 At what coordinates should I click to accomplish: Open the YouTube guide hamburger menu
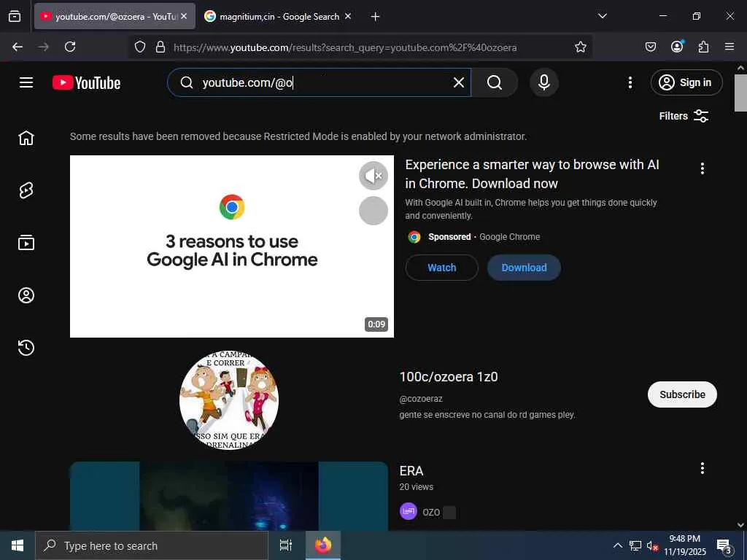click(26, 82)
